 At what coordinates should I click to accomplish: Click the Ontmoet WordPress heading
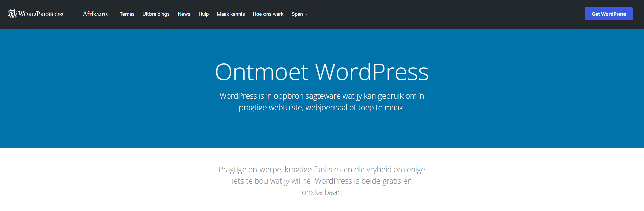[x=322, y=72]
